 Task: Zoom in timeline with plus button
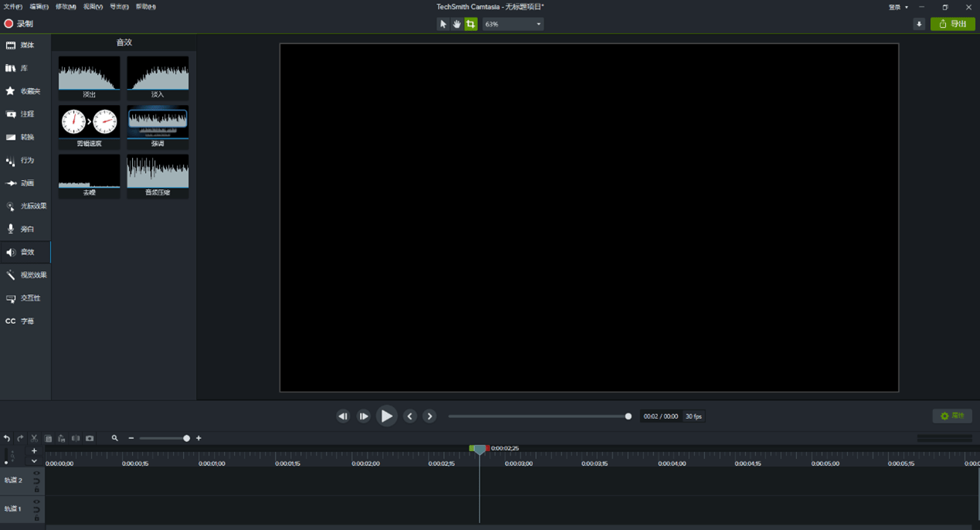[x=198, y=438]
